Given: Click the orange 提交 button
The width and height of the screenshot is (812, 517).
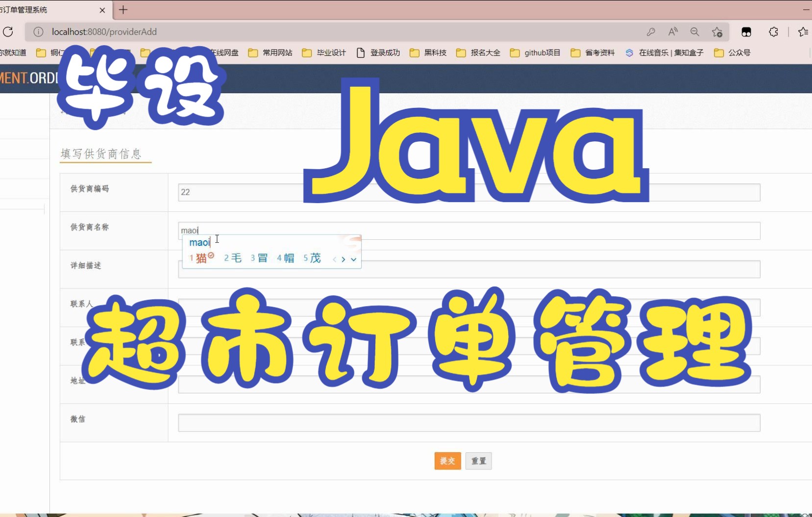Looking at the screenshot, I should coord(447,461).
